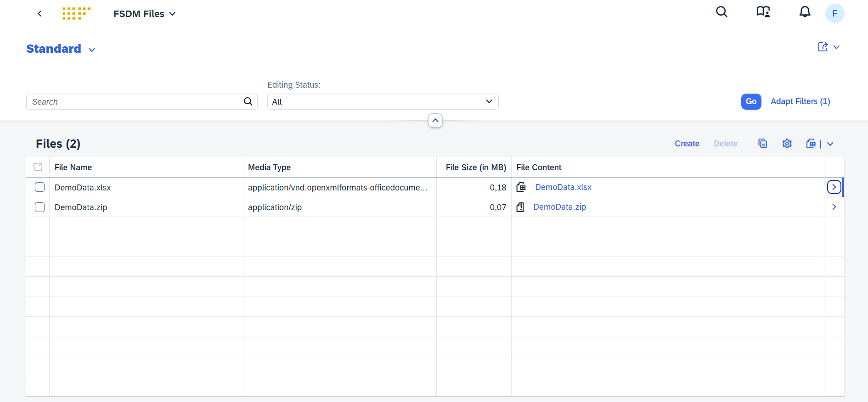Navigate into the DemoData.zip row arrow
The image size is (868, 402).
(834, 207)
